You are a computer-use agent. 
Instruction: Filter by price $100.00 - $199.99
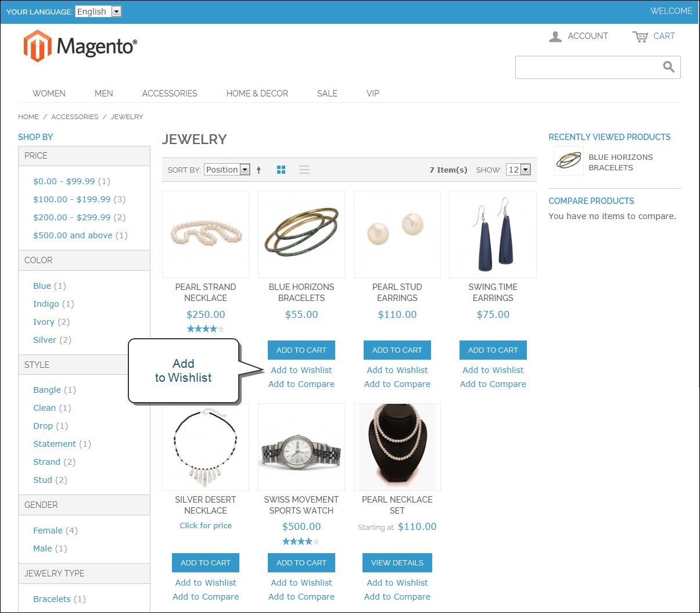click(x=71, y=199)
